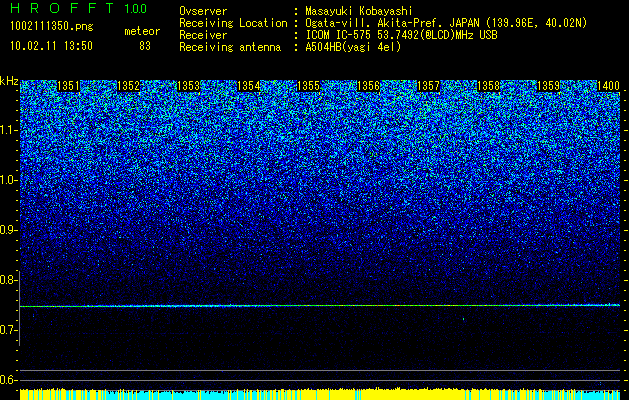Click the green echo dot below the carrier line
This screenshot has width=629, height=400.
click(x=463, y=319)
